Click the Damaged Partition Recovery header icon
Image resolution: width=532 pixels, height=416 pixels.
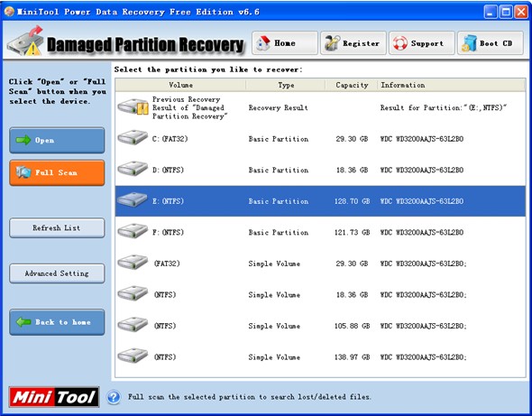(x=26, y=41)
